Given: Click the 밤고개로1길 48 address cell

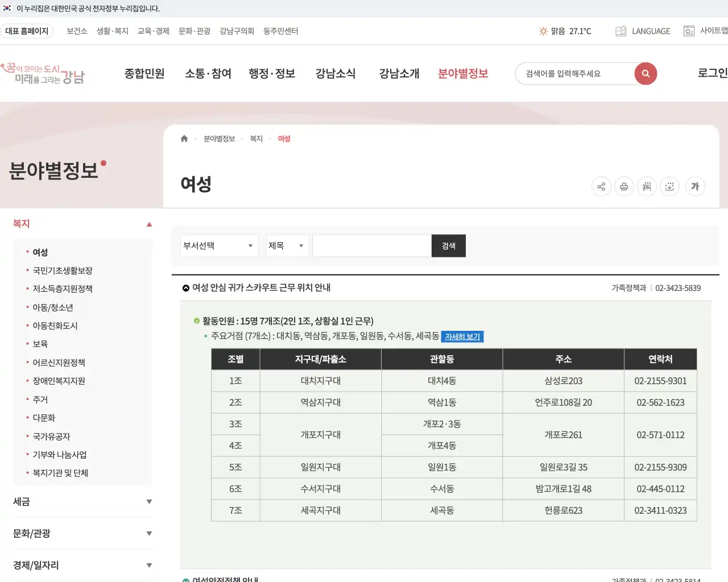Looking at the screenshot, I should [x=564, y=489].
